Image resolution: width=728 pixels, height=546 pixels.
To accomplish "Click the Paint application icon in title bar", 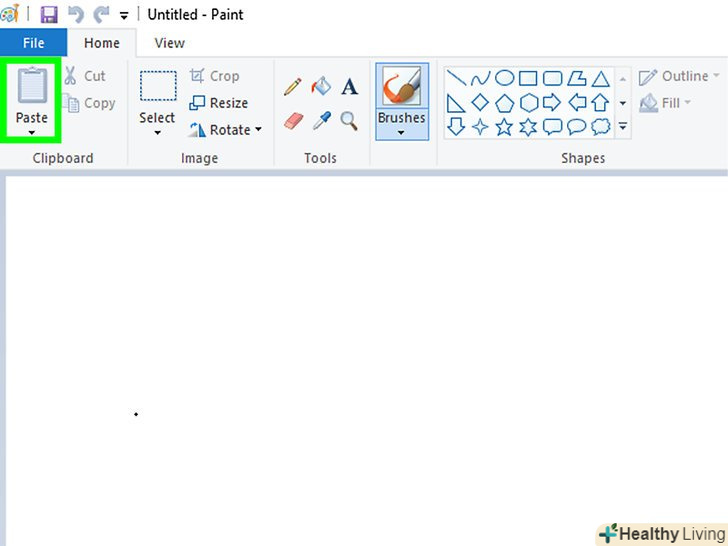I will (x=10, y=14).
